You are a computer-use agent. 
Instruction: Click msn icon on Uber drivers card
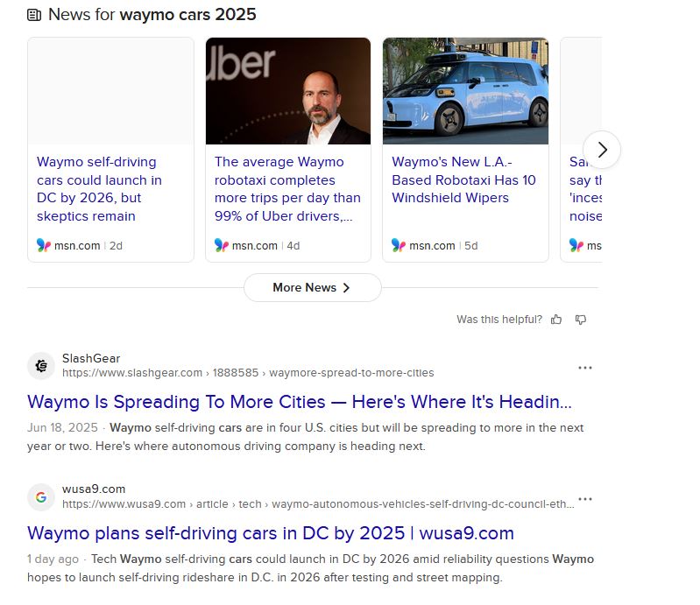(x=222, y=245)
